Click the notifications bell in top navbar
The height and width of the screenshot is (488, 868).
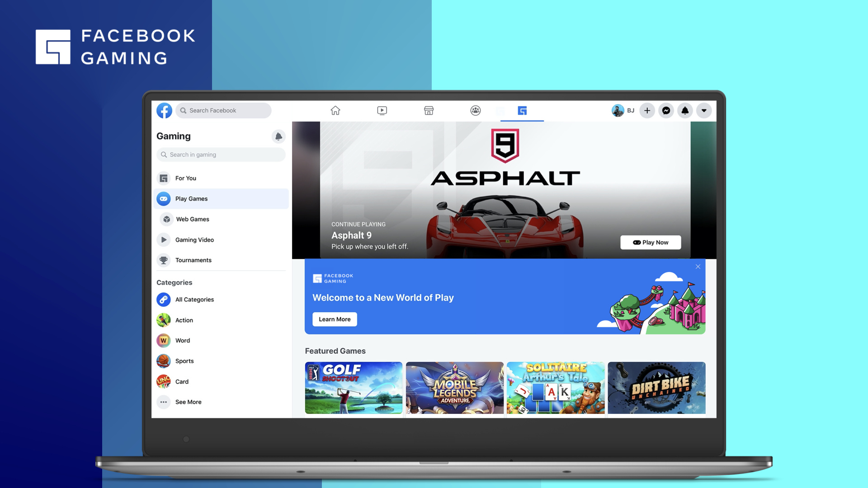pyautogui.click(x=685, y=110)
